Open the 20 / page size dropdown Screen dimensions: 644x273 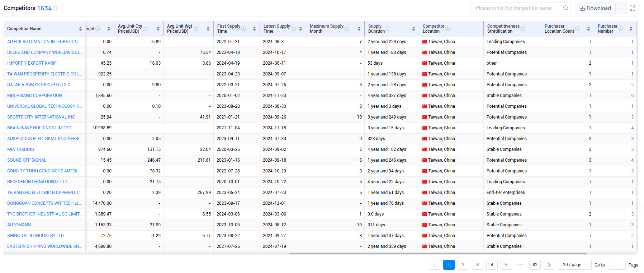point(574,265)
